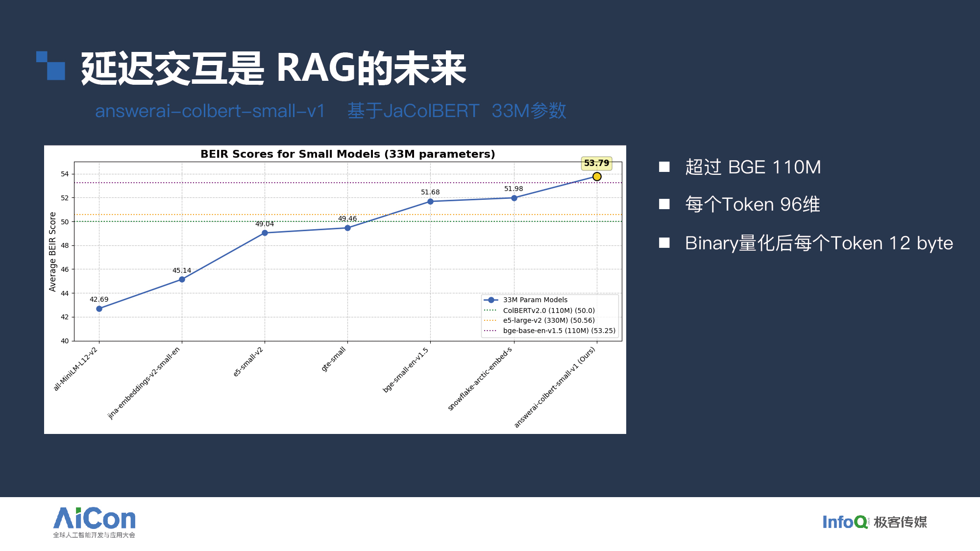The height and width of the screenshot is (551, 980).
Task: Click the 45.14 jina-embeddings data point
Action: 182,279
